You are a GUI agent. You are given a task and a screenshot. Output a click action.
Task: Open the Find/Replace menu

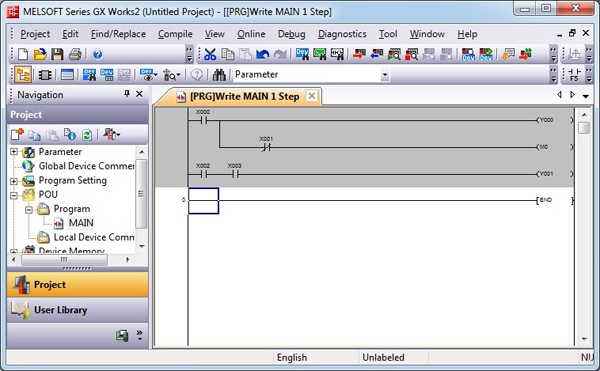pos(118,34)
